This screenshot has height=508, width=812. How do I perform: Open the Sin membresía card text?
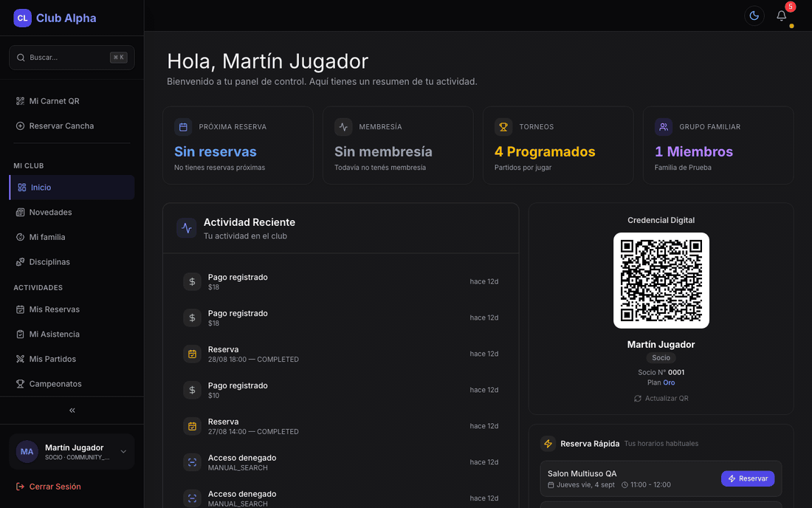pyautogui.click(x=383, y=151)
